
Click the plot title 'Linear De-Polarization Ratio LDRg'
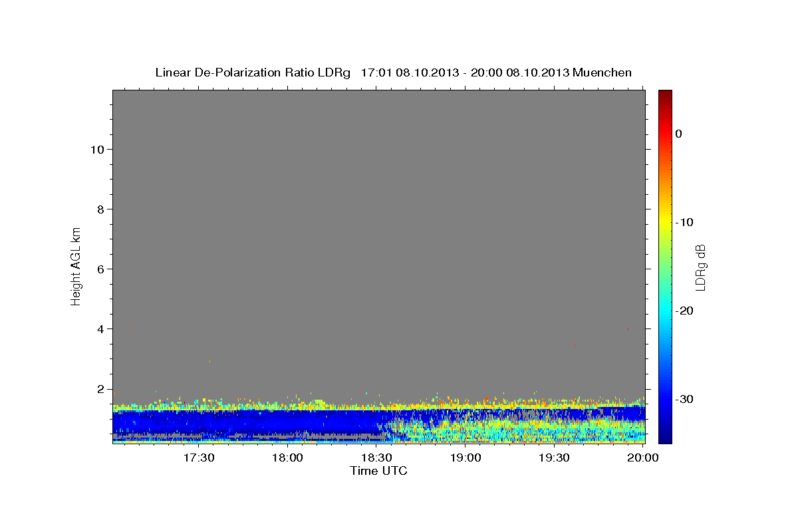252,72
